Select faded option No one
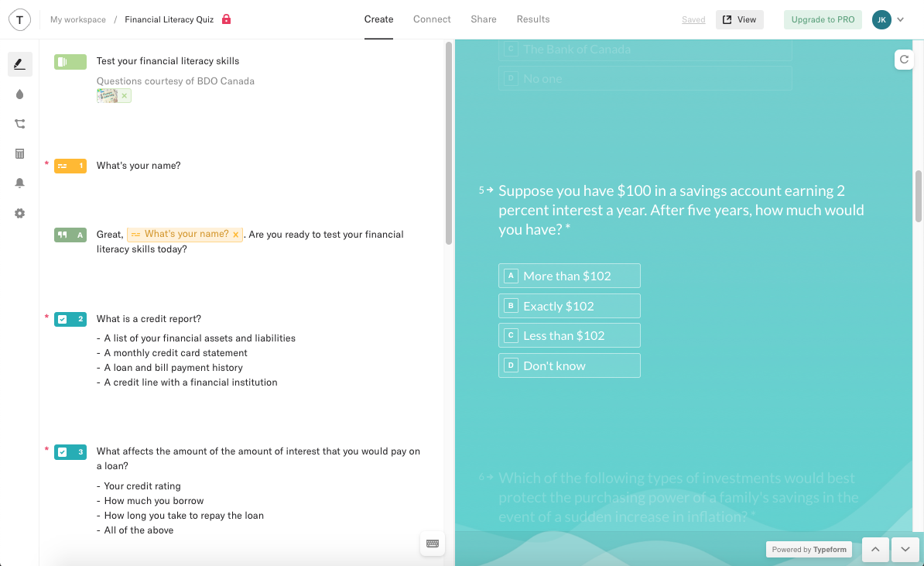This screenshot has height=566, width=924. [x=645, y=78]
